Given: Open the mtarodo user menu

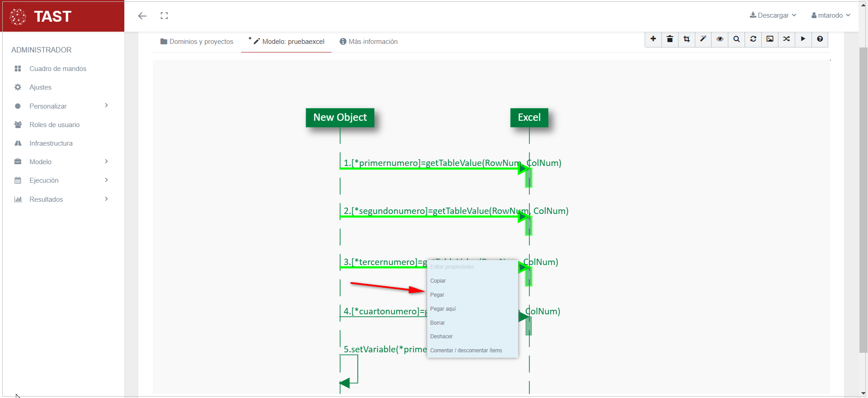Looking at the screenshot, I should pos(831,15).
